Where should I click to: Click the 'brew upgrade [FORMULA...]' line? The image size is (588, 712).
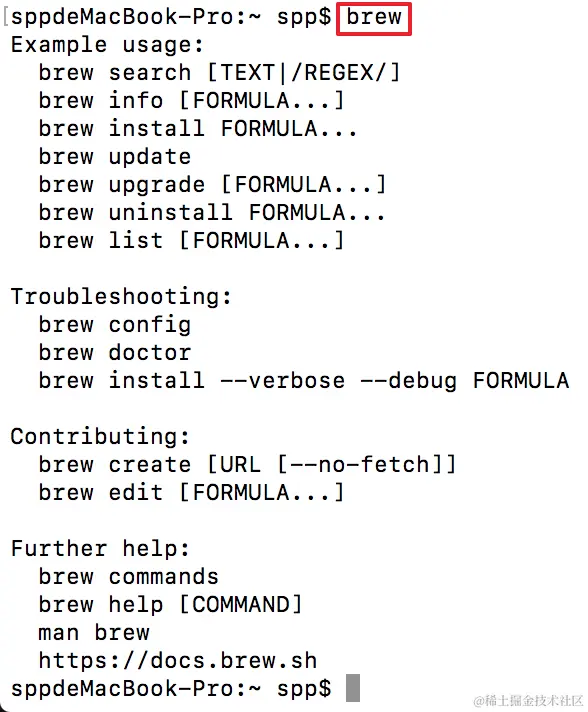click(x=212, y=185)
